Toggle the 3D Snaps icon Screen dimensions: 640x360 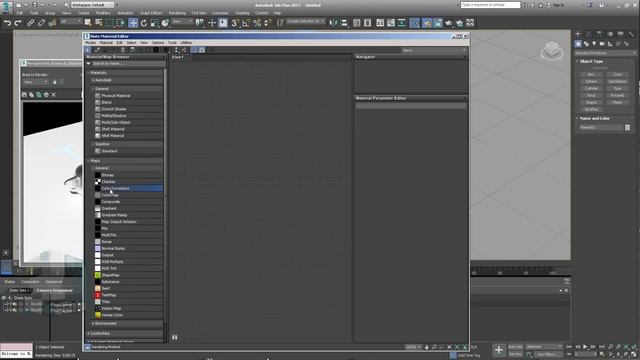235,23
